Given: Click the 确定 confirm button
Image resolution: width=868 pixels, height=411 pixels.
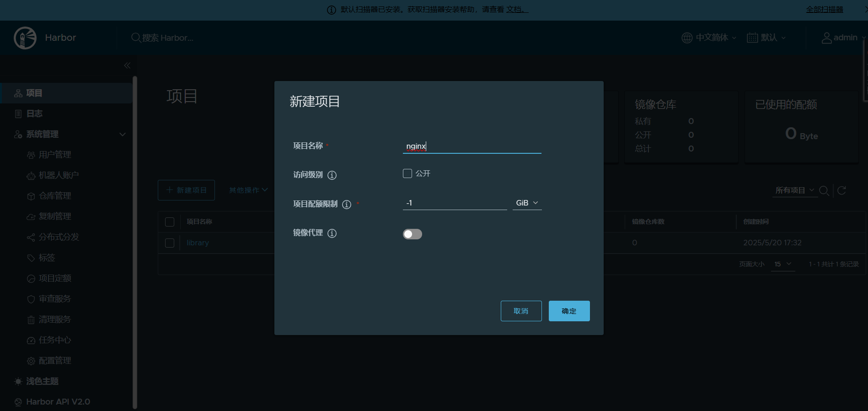Looking at the screenshot, I should [x=569, y=311].
